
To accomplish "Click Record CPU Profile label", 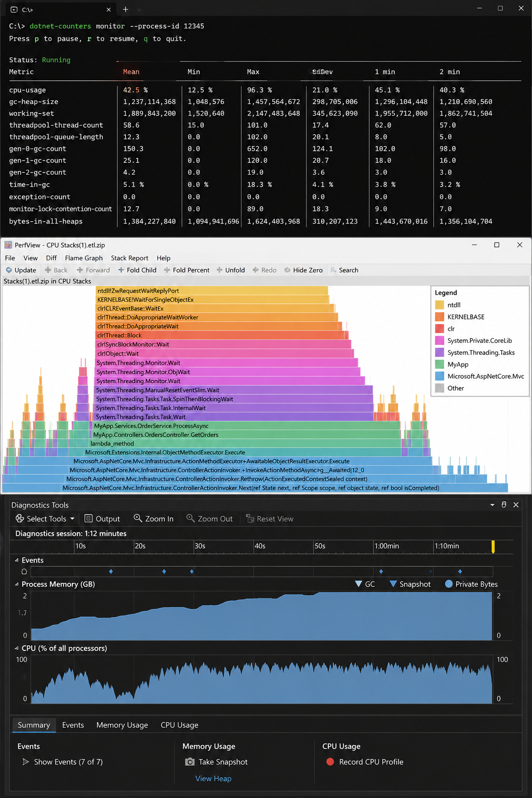I will pos(371,762).
